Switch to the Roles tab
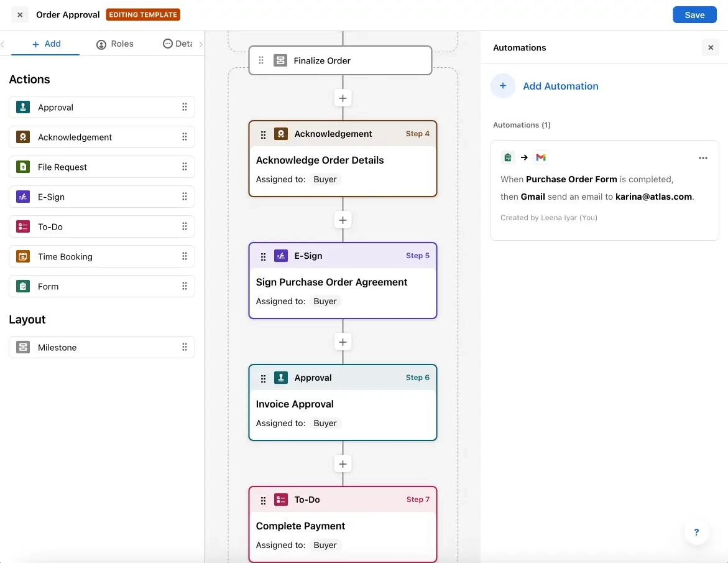This screenshot has height=563, width=728. tap(116, 44)
